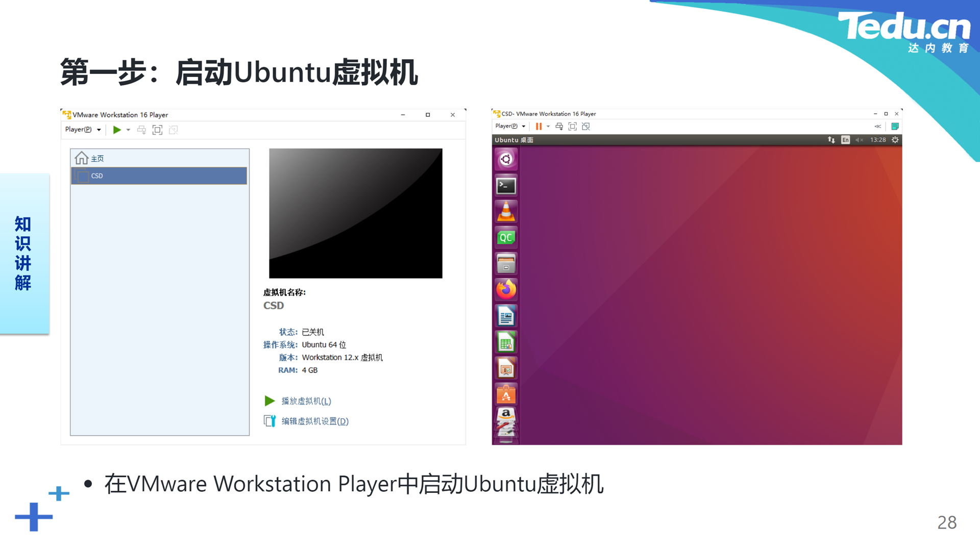This screenshot has width=980, height=551.
Task: Click unity mode icon in left VMware toolbar
Action: [x=174, y=130]
